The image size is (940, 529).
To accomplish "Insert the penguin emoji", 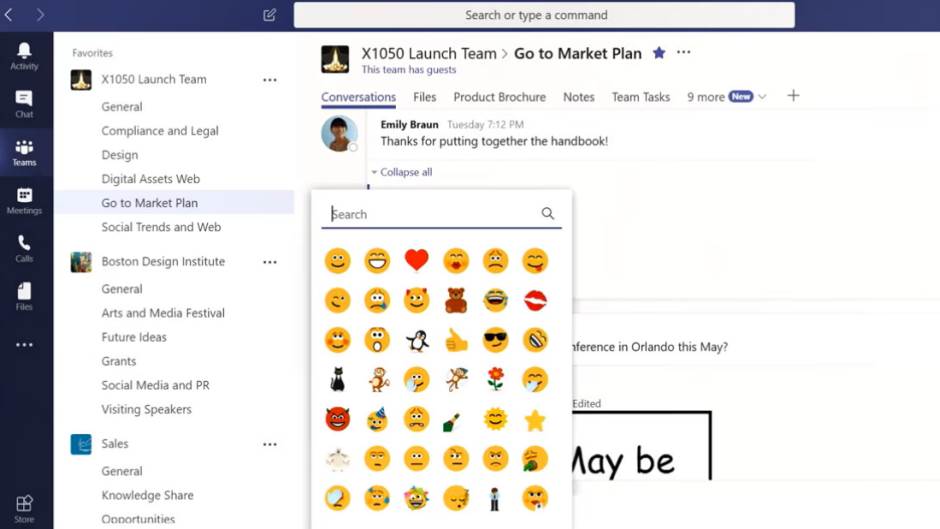I will (x=417, y=340).
